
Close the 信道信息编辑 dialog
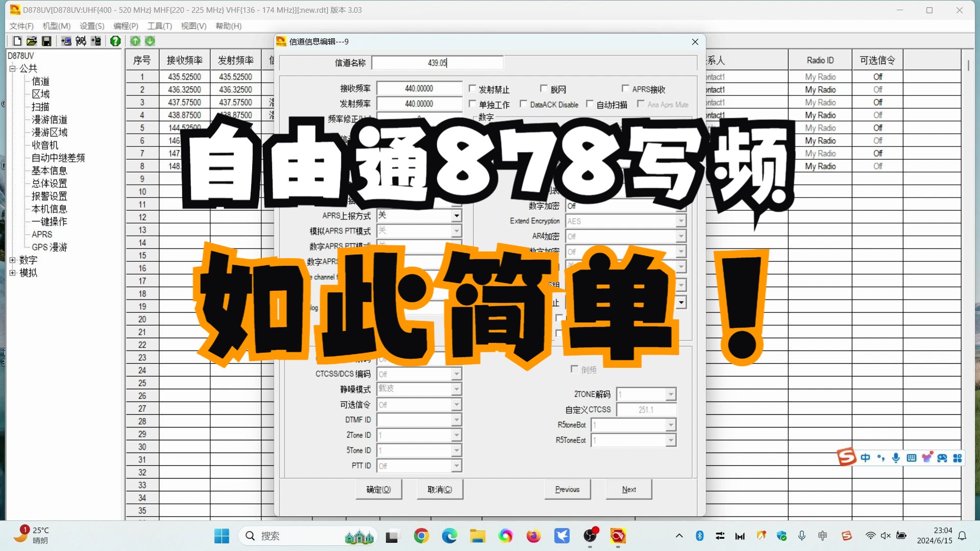(x=695, y=42)
